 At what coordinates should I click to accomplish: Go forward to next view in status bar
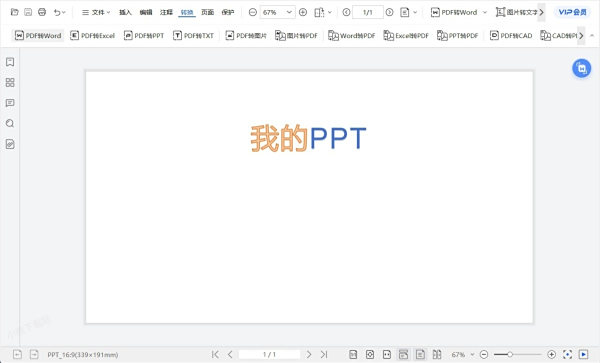click(34, 355)
